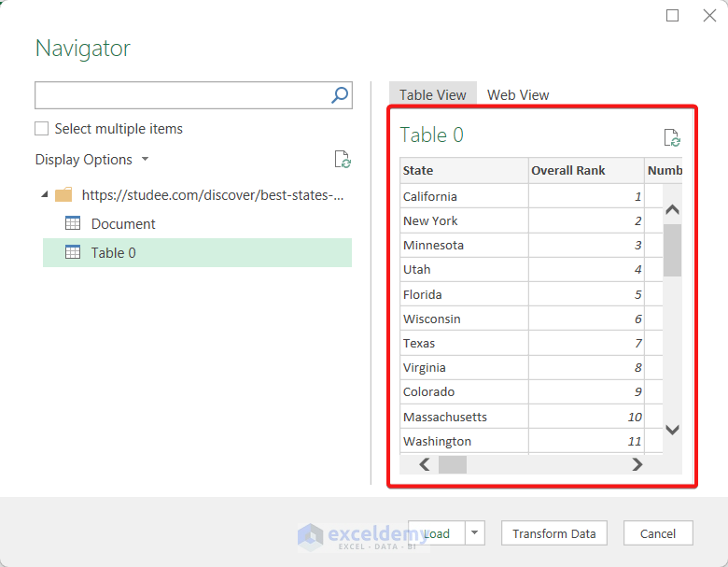This screenshot has height=567, width=728.
Task: Select the Table View tab
Action: tap(433, 94)
